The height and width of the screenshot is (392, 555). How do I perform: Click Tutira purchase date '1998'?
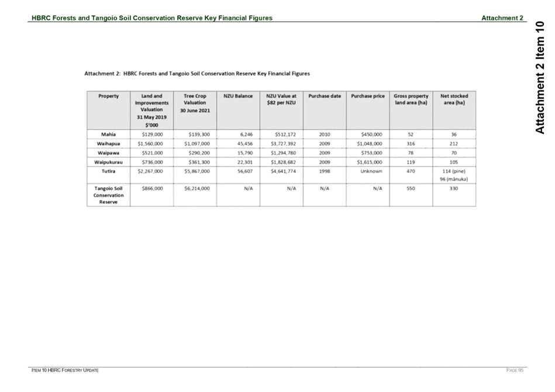pos(325,171)
